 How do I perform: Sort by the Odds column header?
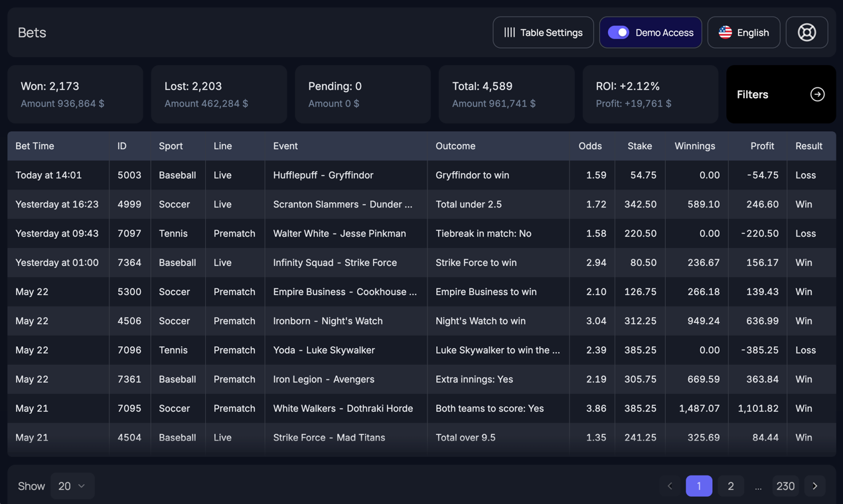click(x=590, y=146)
